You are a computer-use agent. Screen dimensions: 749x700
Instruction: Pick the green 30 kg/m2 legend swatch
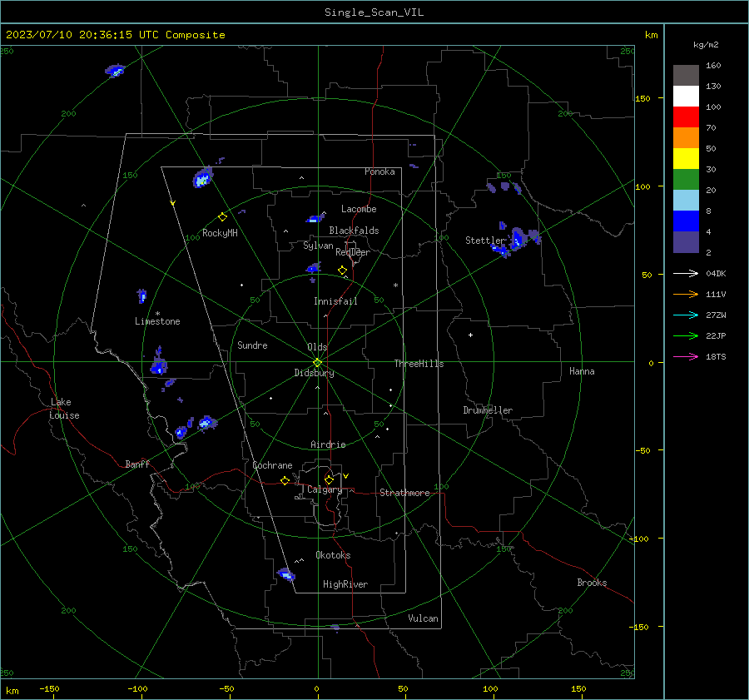coord(686,180)
